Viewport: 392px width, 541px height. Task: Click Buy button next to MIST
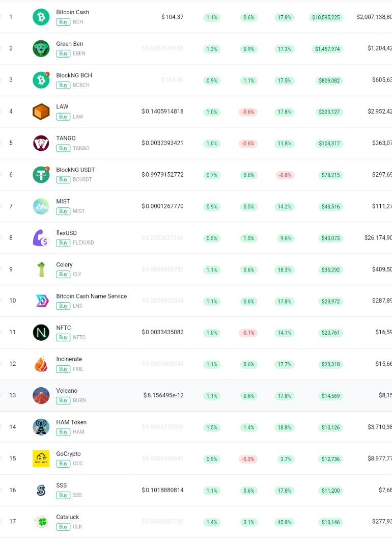pyautogui.click(x=63, y=211)
